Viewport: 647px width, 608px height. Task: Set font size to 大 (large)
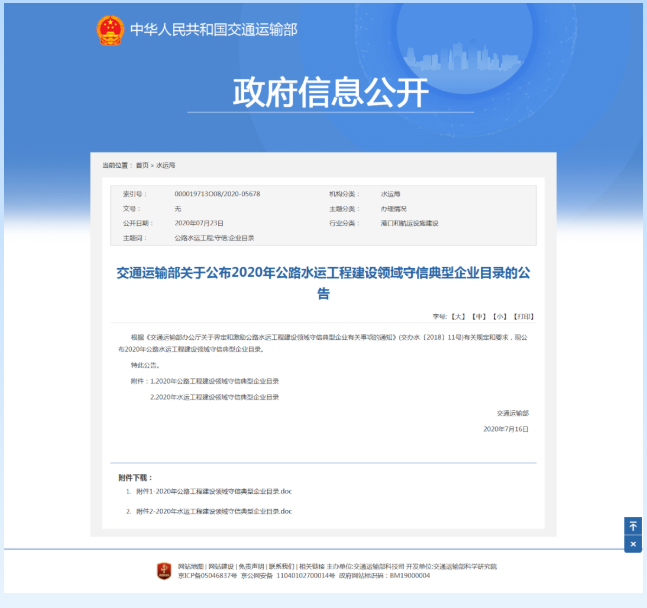tap(458, 315)
